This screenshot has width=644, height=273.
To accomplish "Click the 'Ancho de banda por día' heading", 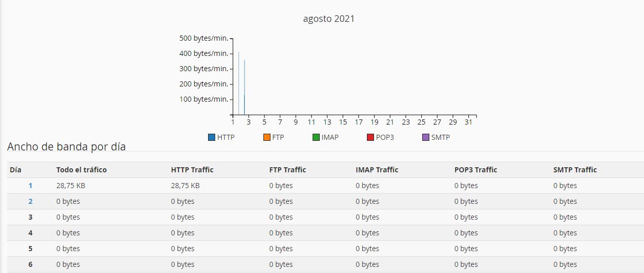I will pos(66,147).
